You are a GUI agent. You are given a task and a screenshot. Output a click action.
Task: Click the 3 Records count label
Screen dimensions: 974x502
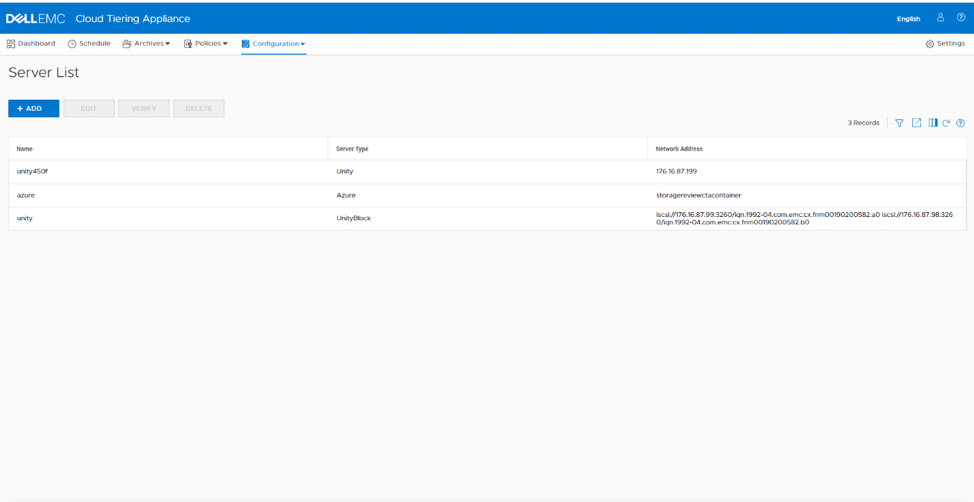[x=863, y=123]
